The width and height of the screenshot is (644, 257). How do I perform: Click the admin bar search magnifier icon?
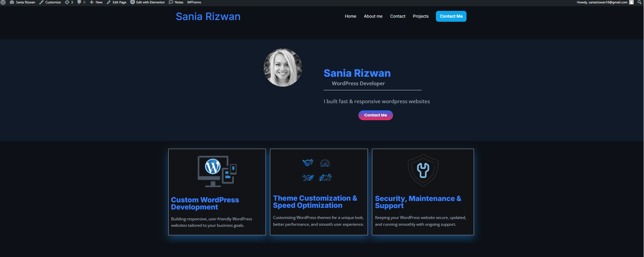click(x=639, y=2)
